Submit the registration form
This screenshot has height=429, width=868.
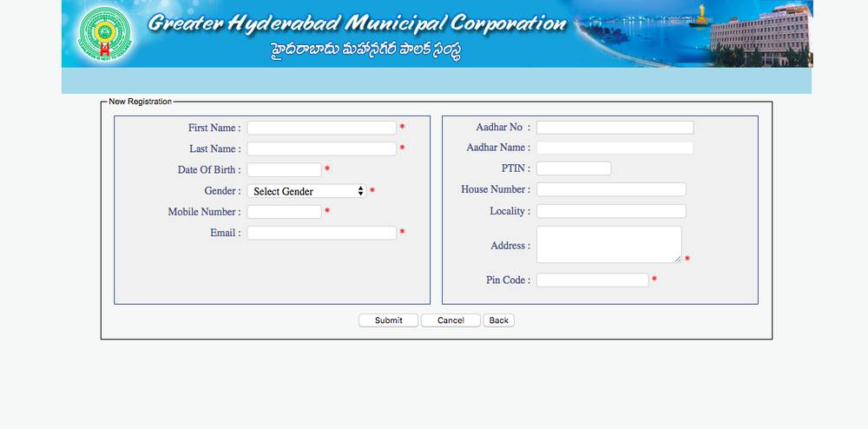389,320
